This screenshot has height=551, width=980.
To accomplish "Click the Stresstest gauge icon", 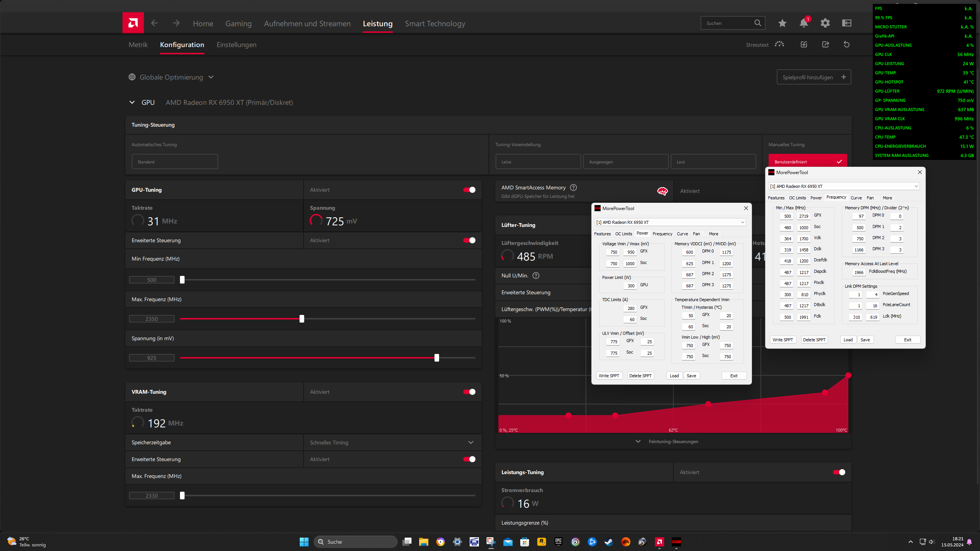I will click(779, 45).
